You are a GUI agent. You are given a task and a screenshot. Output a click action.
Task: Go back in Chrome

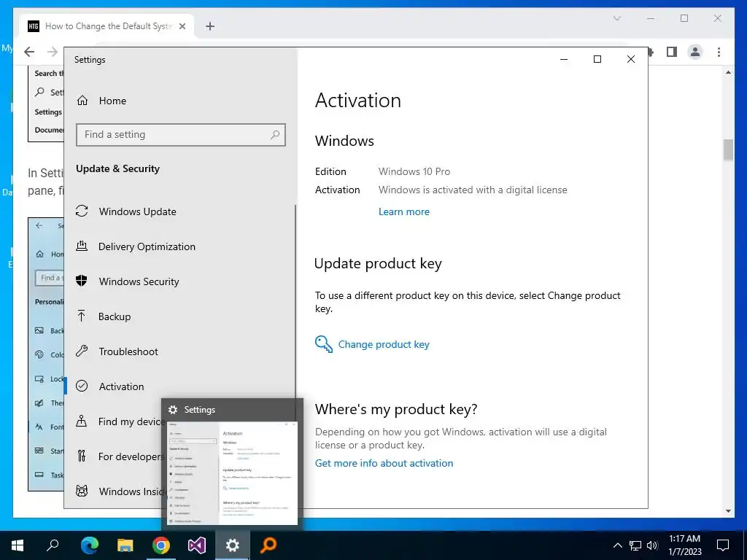coord(29,52)
